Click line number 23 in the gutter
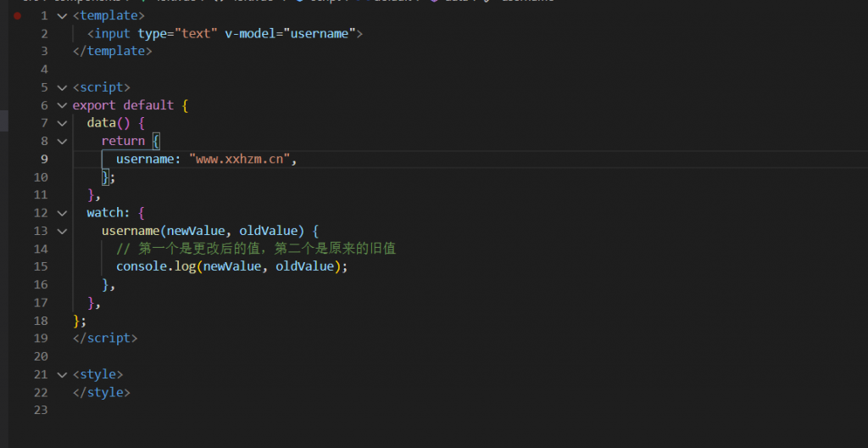This screenshot has height=448, width=868. [x=41, y=410]
